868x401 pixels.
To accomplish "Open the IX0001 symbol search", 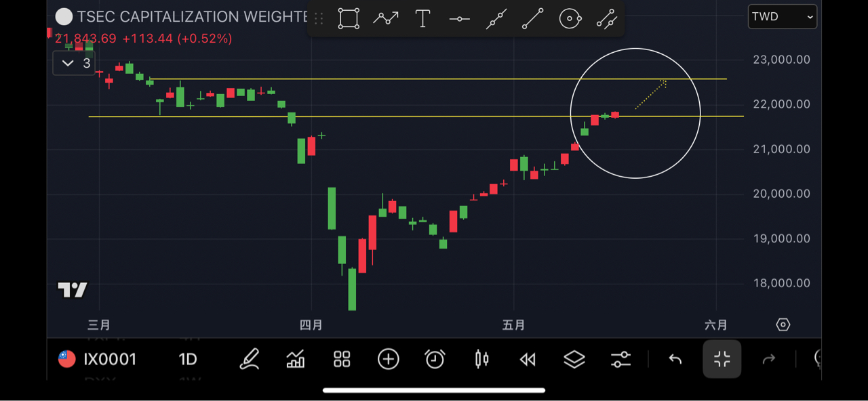I will point(110,359).
